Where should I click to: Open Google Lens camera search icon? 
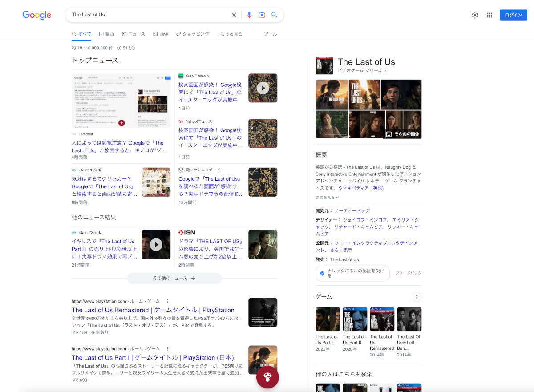click(x=262, y=15)
